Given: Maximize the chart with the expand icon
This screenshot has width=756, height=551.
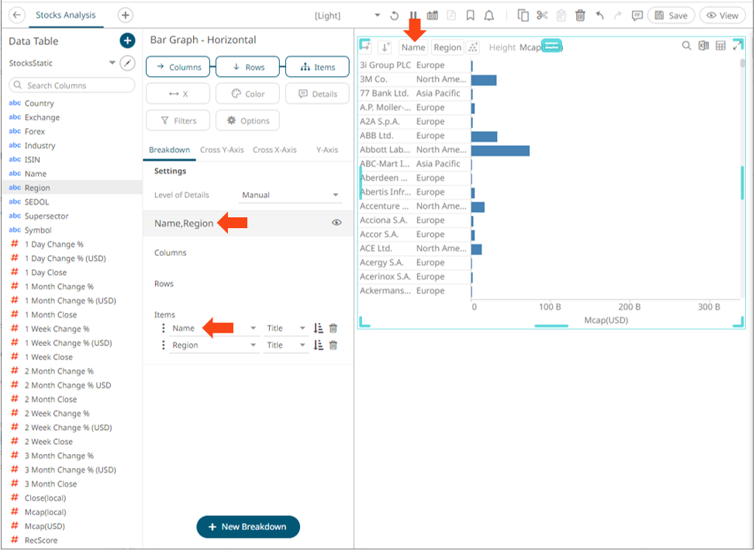Looking at the screenshot, I should pos(737,47).
